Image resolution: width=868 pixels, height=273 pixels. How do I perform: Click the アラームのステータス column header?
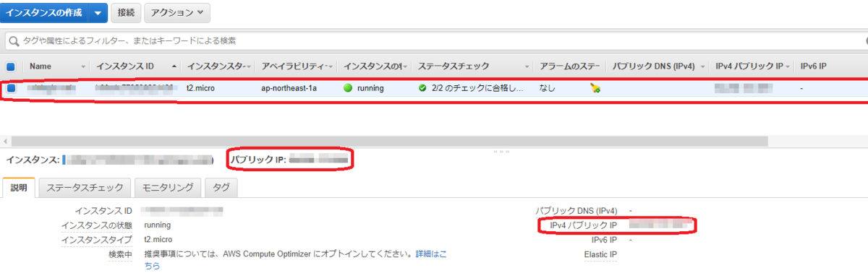click(x=569, y=66)
